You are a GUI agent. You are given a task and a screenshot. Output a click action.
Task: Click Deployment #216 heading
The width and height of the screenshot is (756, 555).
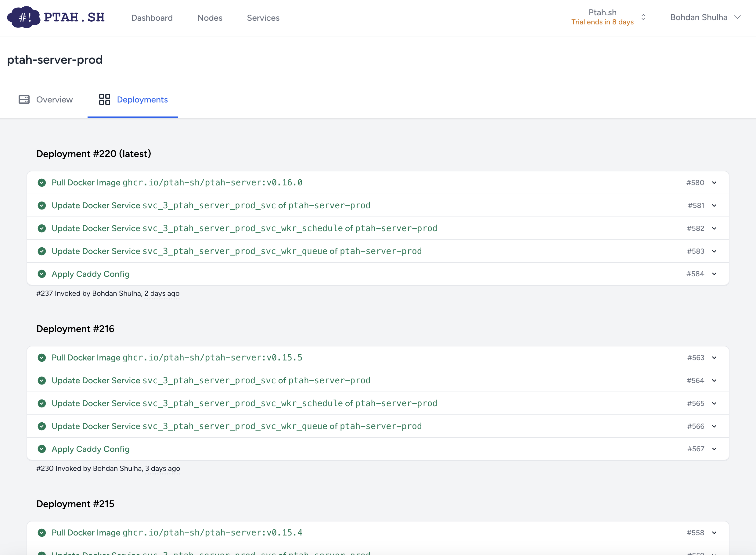(x=75, y=329)
